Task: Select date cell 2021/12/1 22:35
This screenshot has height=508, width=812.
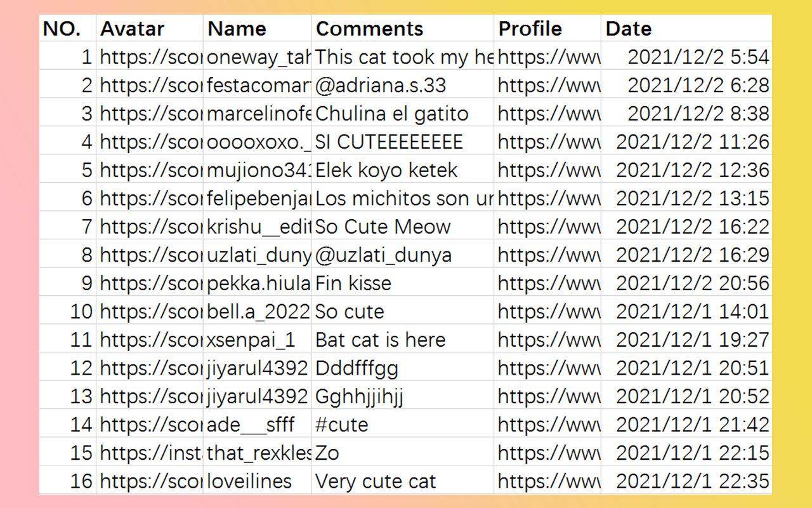Action: tap(686, 481)
